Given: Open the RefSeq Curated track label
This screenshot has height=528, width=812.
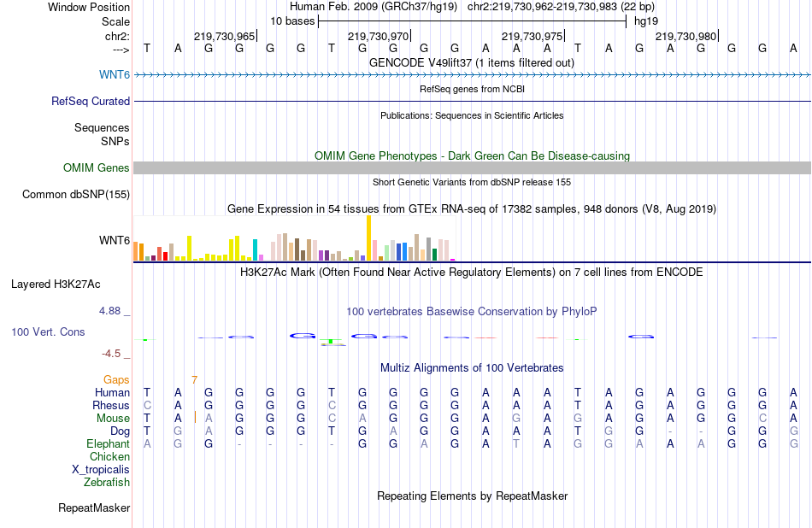Looking at the screenshot, I should (91, 101).
